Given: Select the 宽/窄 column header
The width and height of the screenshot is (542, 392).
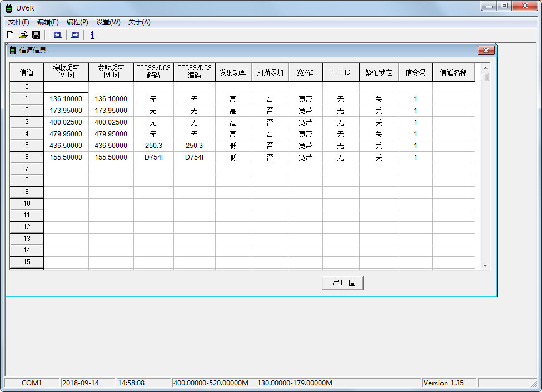Looking at the screenshot, I should tap(305, 72).
